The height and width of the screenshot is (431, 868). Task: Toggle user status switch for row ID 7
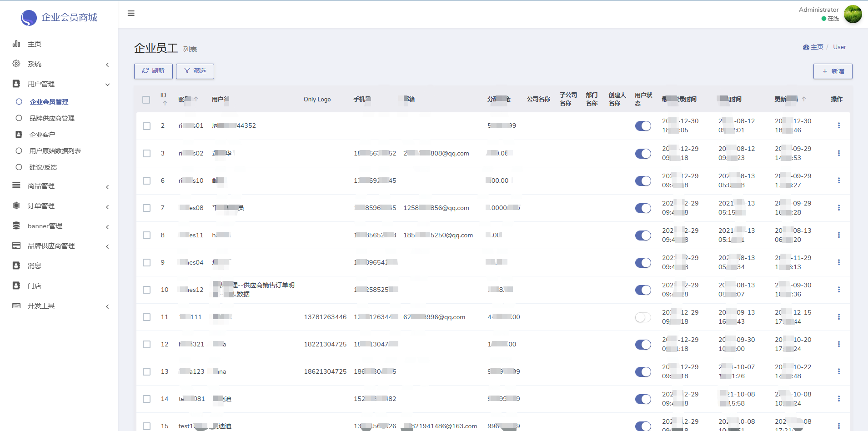pyautogui.click(x=643, y=208)
